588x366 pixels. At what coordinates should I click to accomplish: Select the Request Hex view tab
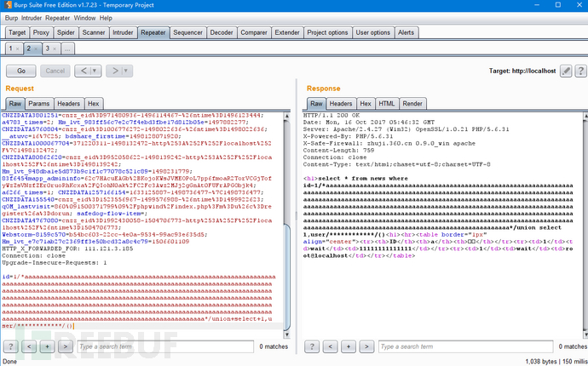click(x=94, y=104)
